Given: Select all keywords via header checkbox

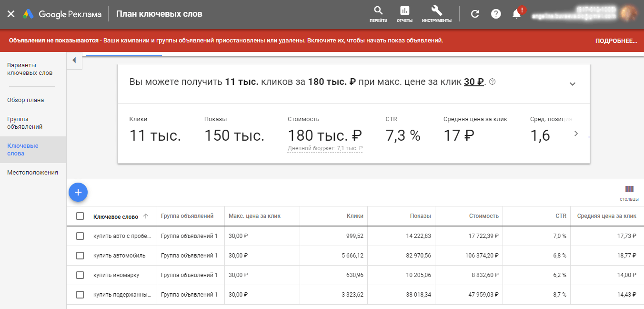Looking at the screenshot, I should 80,216.
